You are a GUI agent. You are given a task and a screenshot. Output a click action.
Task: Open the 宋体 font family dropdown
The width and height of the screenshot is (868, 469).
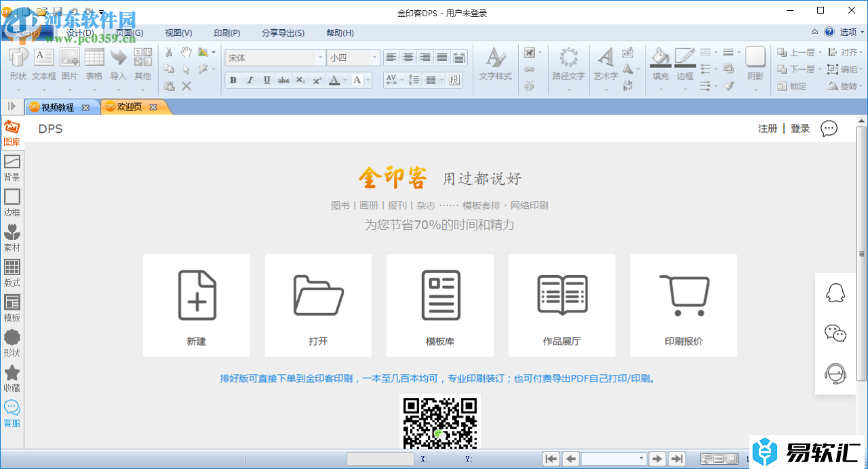point(320,58)
